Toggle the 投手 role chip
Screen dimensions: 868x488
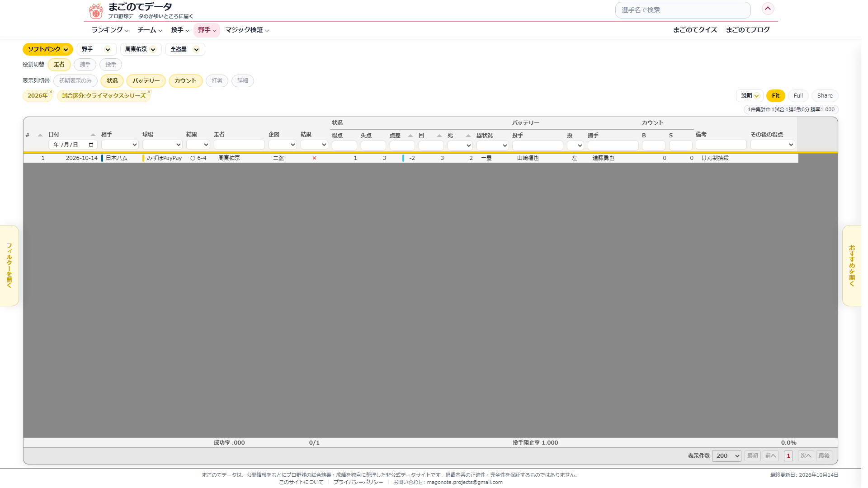click(x=111, y=65)
